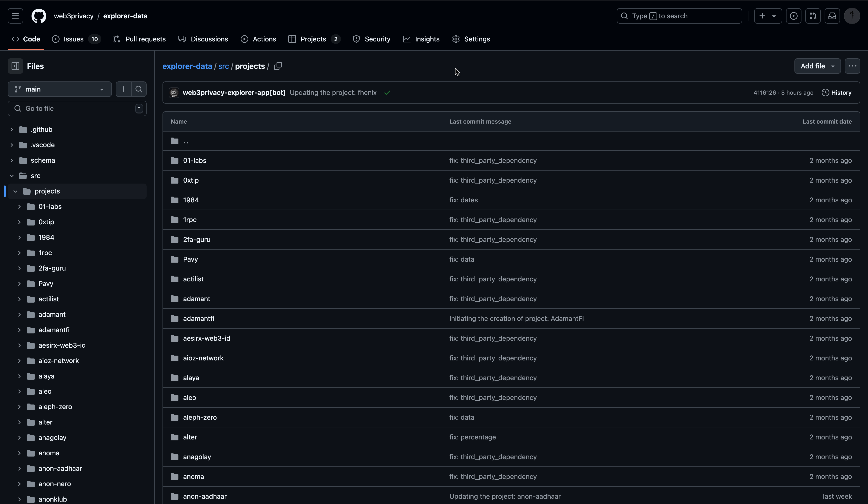
Task: View the History of this directory
Action: point(837,92)
